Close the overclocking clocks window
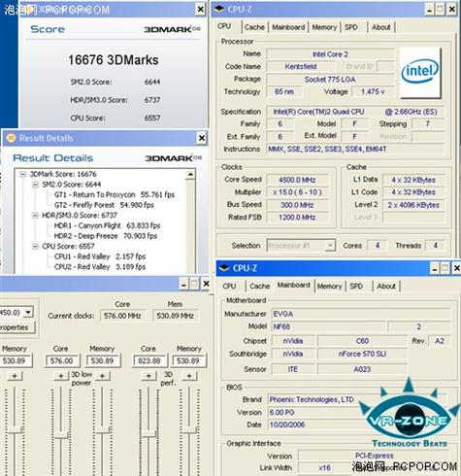 pyautogui.click(x=206, y=284)
